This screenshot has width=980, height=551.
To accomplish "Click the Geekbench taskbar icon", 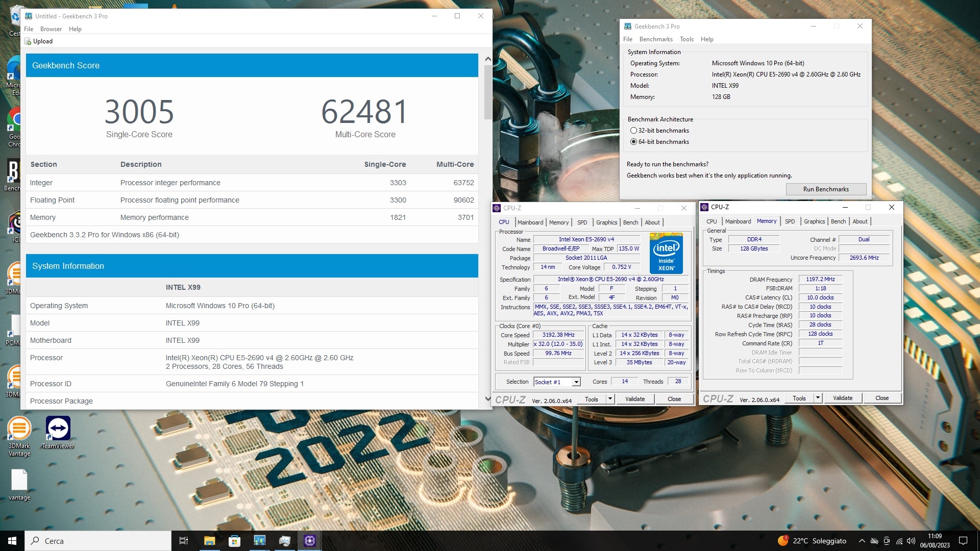I will (x=260, y=541).
